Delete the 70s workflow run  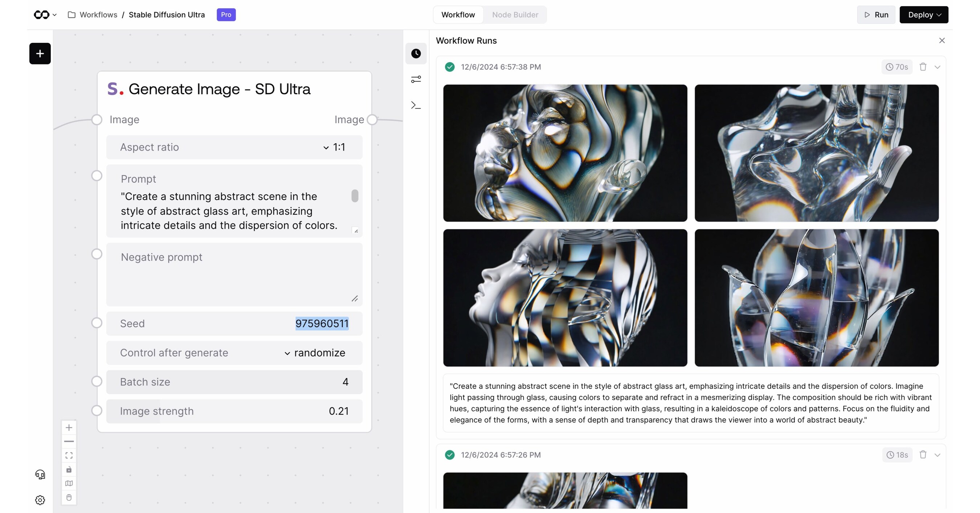pos(923,66)
